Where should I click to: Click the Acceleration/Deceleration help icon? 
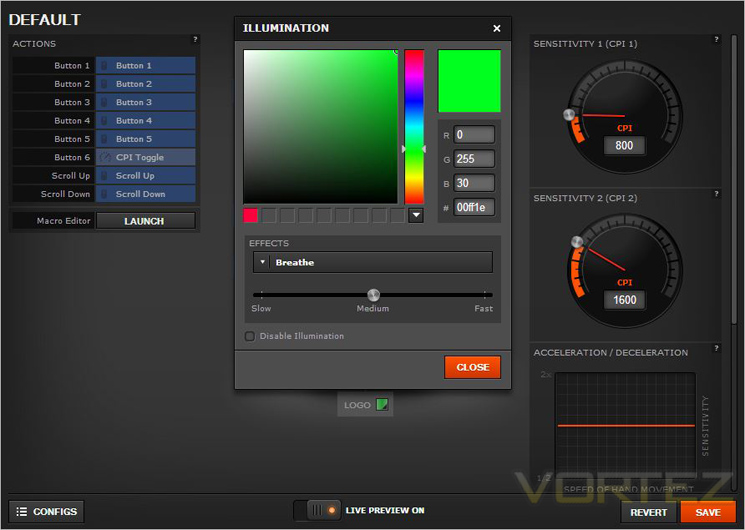pos(716,348)
